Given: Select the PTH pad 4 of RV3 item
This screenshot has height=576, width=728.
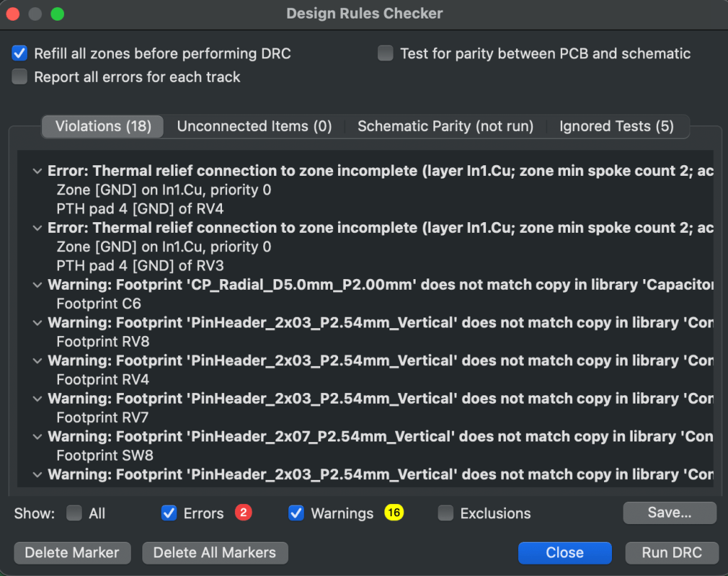Looking at the screenshot, I should [x=139, y=266].
